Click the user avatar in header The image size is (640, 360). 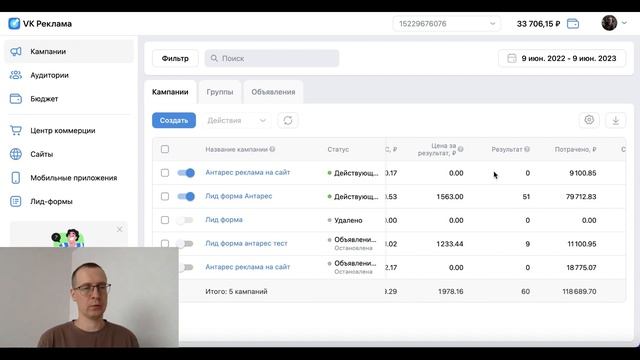[609, 23]
